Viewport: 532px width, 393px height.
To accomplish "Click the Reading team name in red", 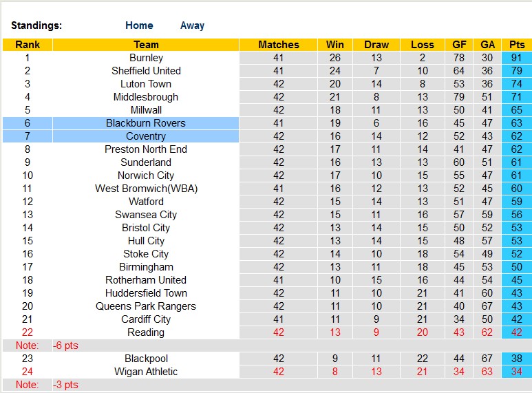I will (146, 332).
